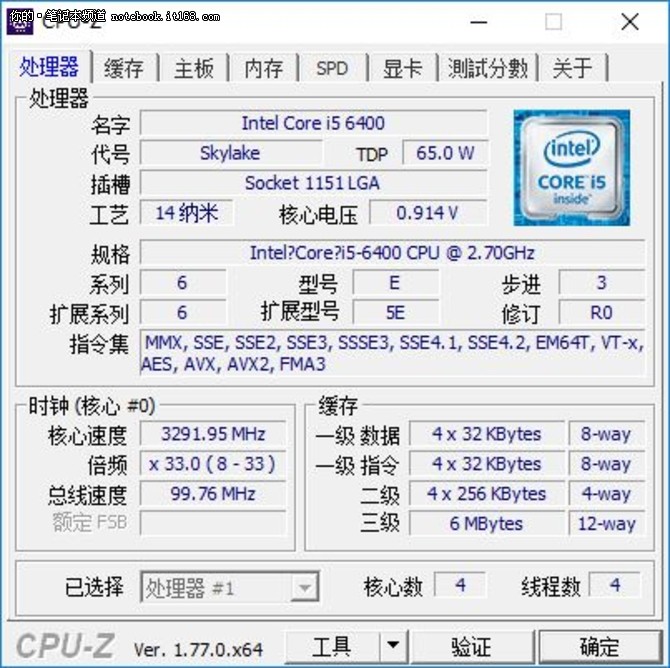Open the 显卡 tab

[402, 68]
